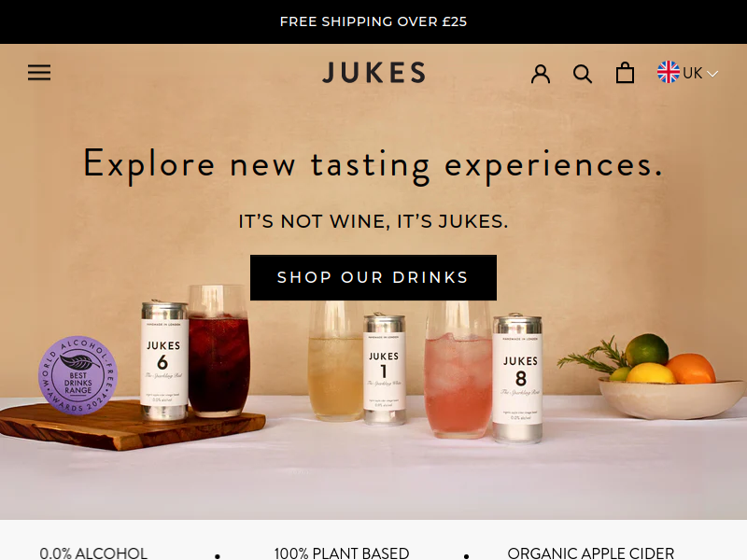
Task: Open the account profile icon
Action: 541,74
